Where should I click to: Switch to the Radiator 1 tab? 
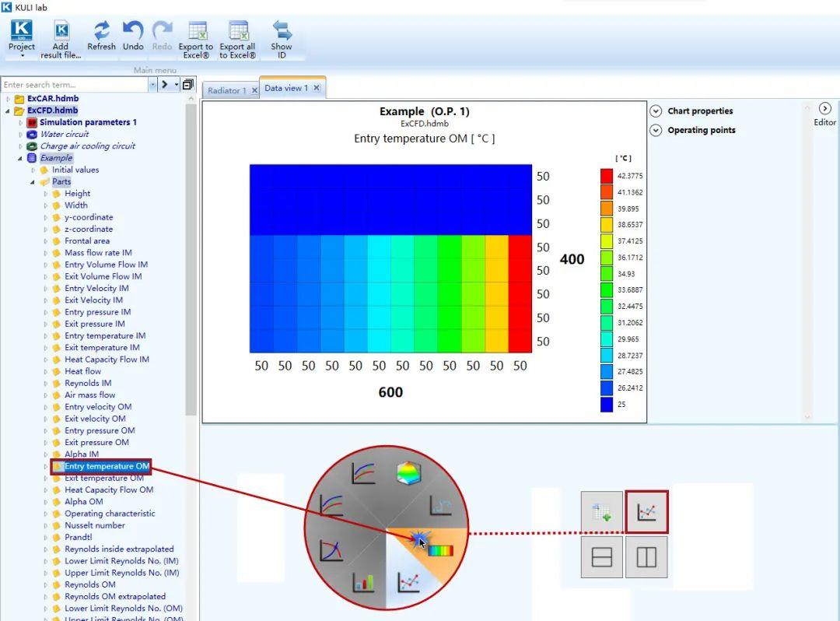pos(226,90)
